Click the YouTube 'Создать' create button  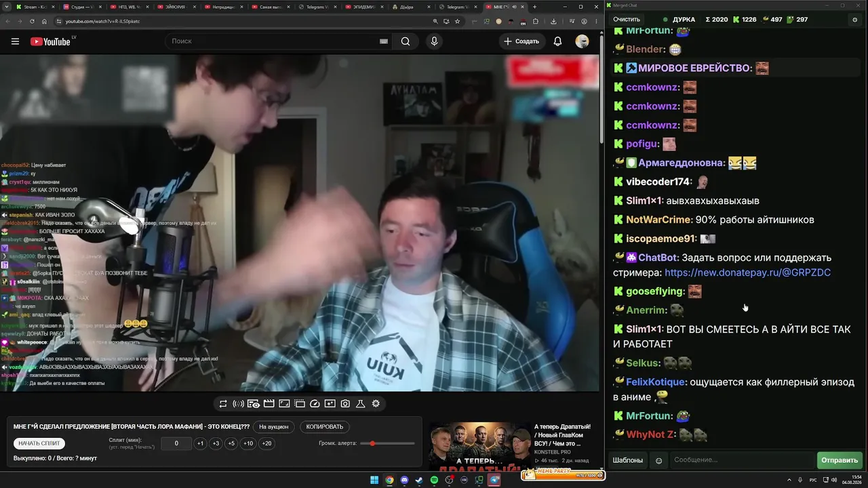(x=521, y=41)
